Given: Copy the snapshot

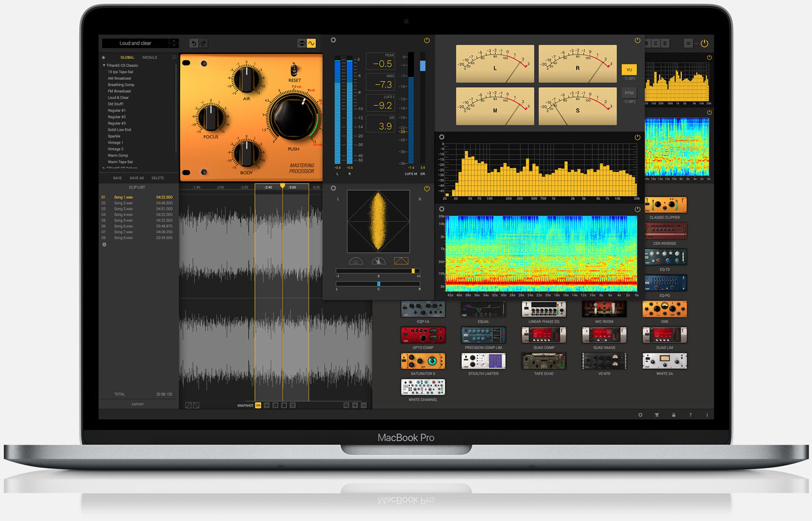Looking at the screenshot, I should 275,405.
